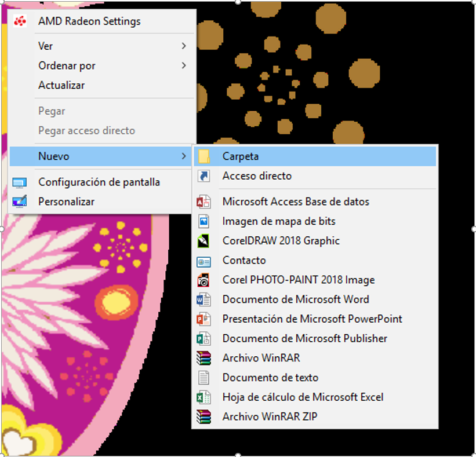The width and height of the screenshot is (476, 457).
Task: Click the Imagen de mapa de bits icon
Action: tap(204, 221)
